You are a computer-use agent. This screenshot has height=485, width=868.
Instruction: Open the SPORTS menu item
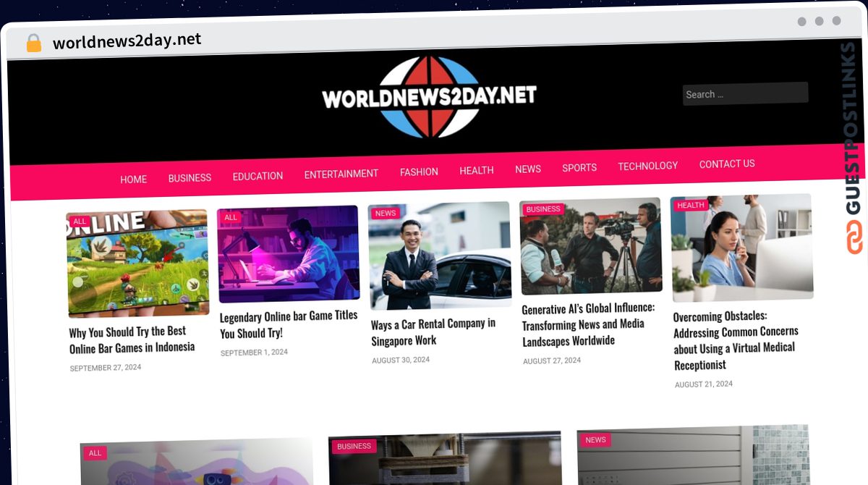pos(579,167)
